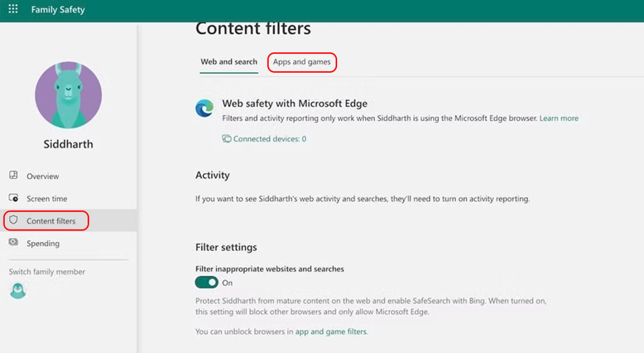Select the penguin avatar under Switch family member

[18, 290]
